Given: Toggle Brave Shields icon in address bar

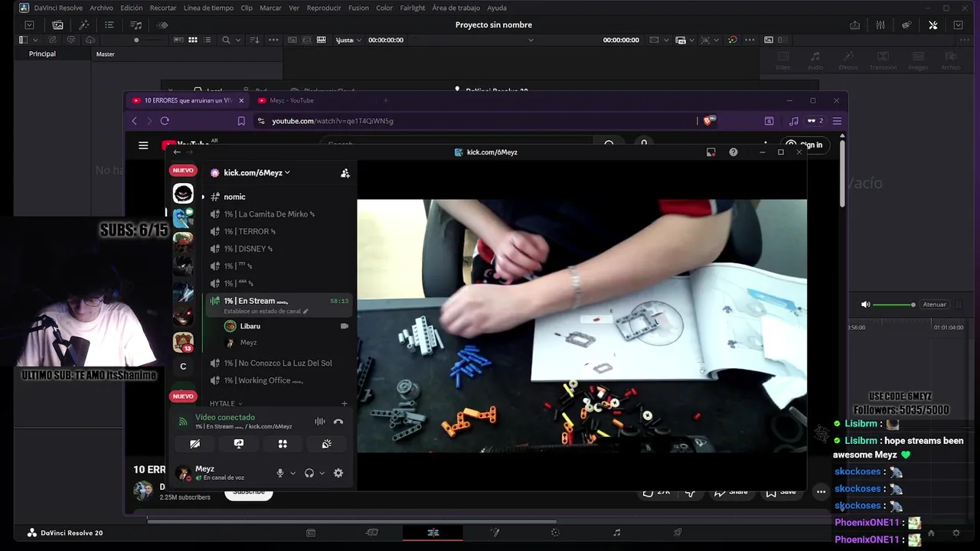Looking at the screenshot, I should click(710, 120).
